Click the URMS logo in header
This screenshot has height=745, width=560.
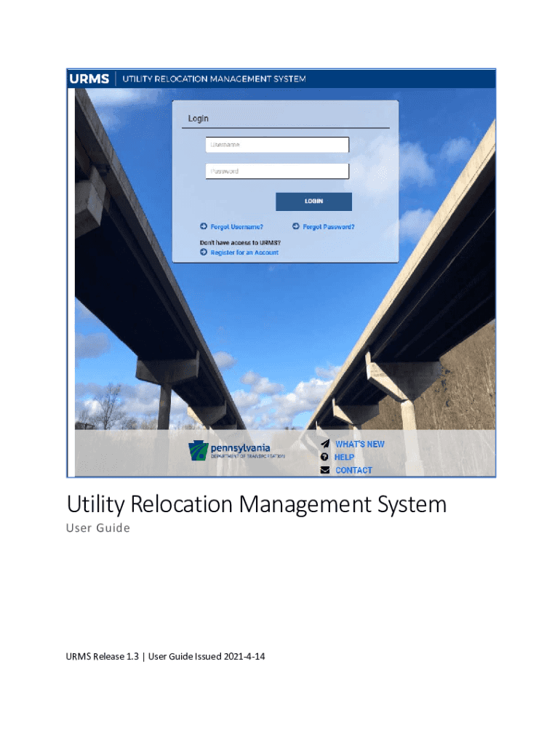[89, 79]
